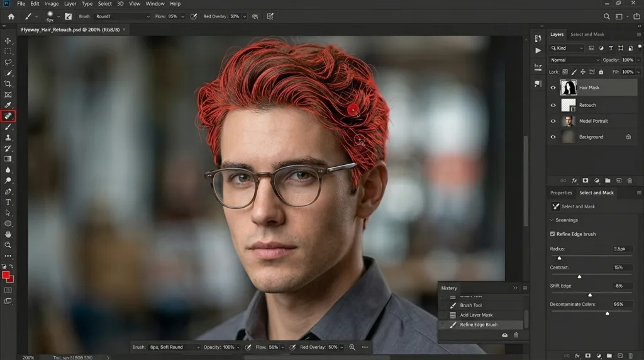Create snapshot camera icon in History panel

pos(505,335)
